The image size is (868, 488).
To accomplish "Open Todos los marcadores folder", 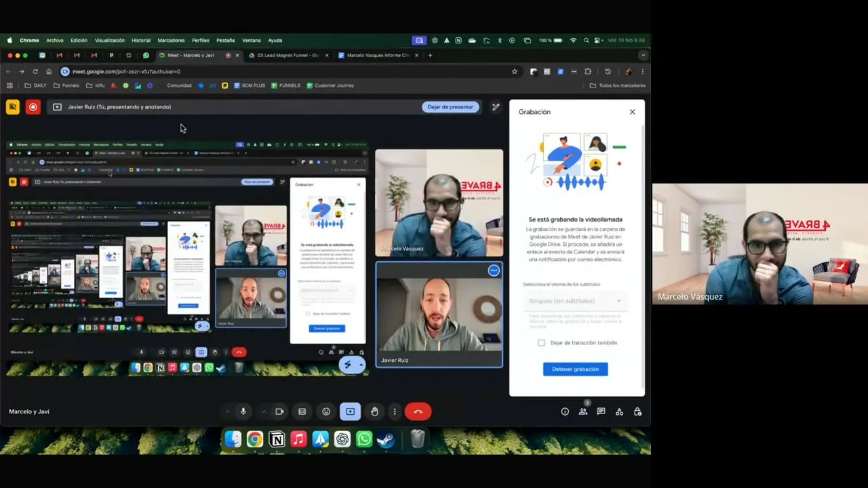I will (x=618, y=85).
